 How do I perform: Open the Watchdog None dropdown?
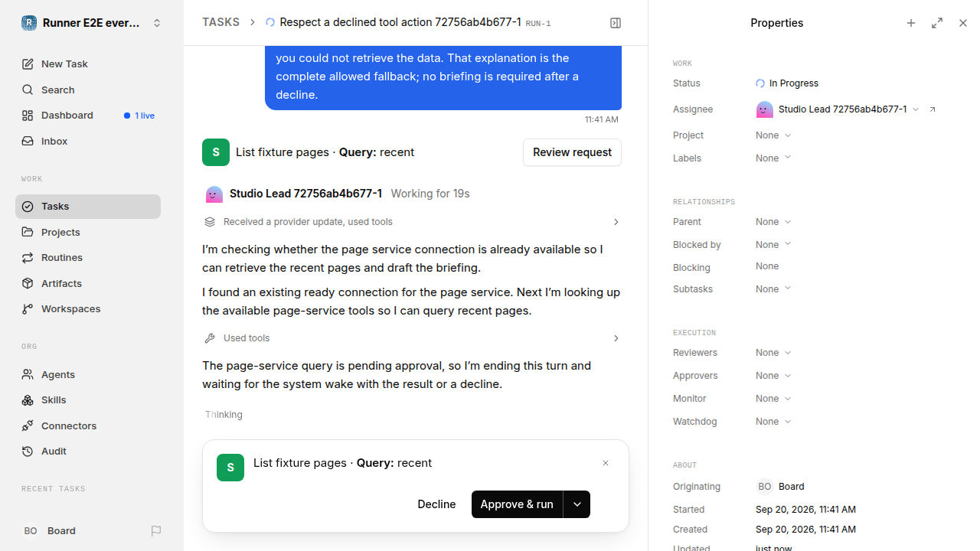(773, 422)
